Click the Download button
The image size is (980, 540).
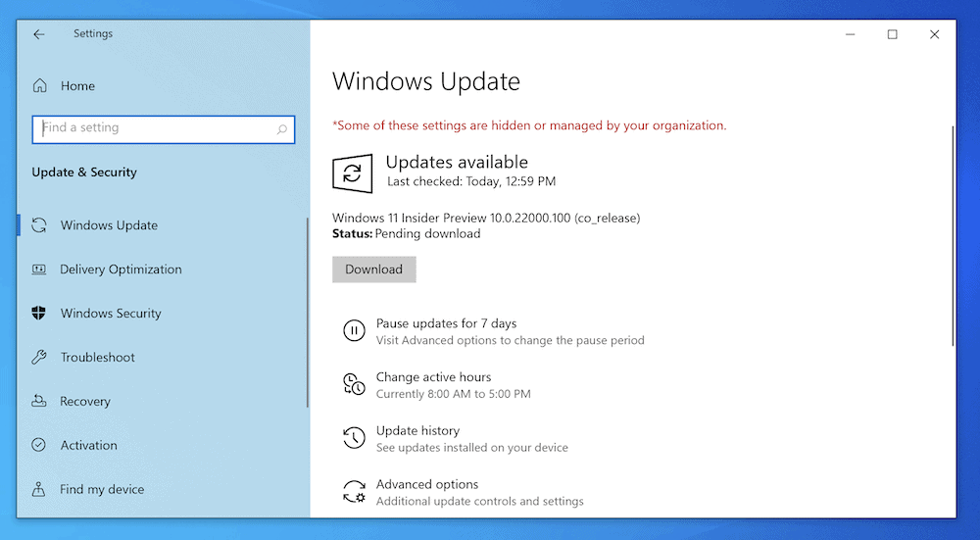click(373, 270)
